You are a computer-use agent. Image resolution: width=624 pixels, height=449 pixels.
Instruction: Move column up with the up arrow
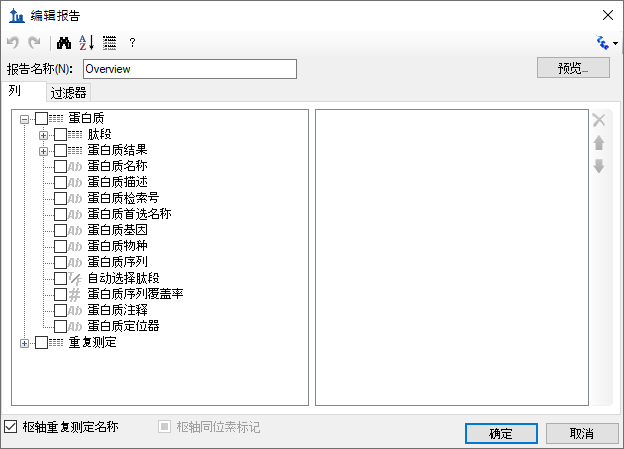tap(599, 143)
